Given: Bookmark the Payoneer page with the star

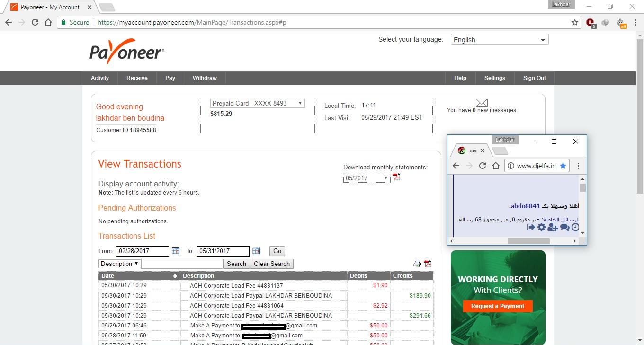Looking at the screenshot, I should tap(574, 22).
